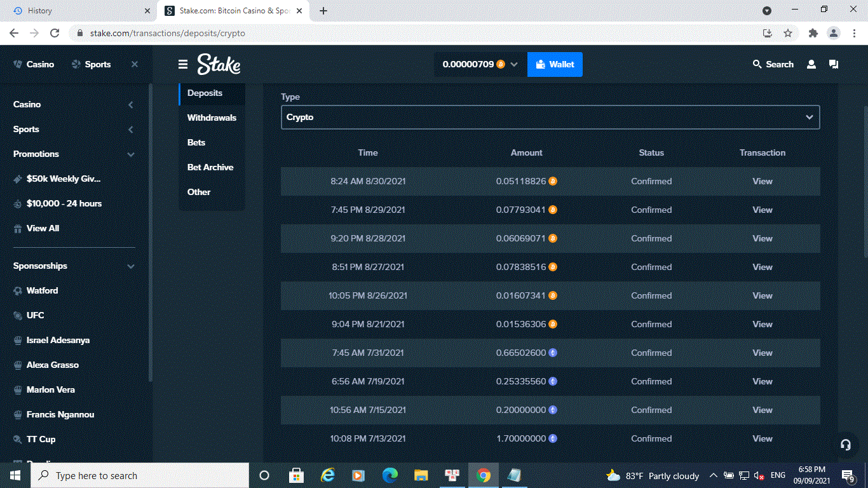This screenshot has height=488, width=868.
Task: Open File Explorer from the taskbar
Action: tap(421, 475)
